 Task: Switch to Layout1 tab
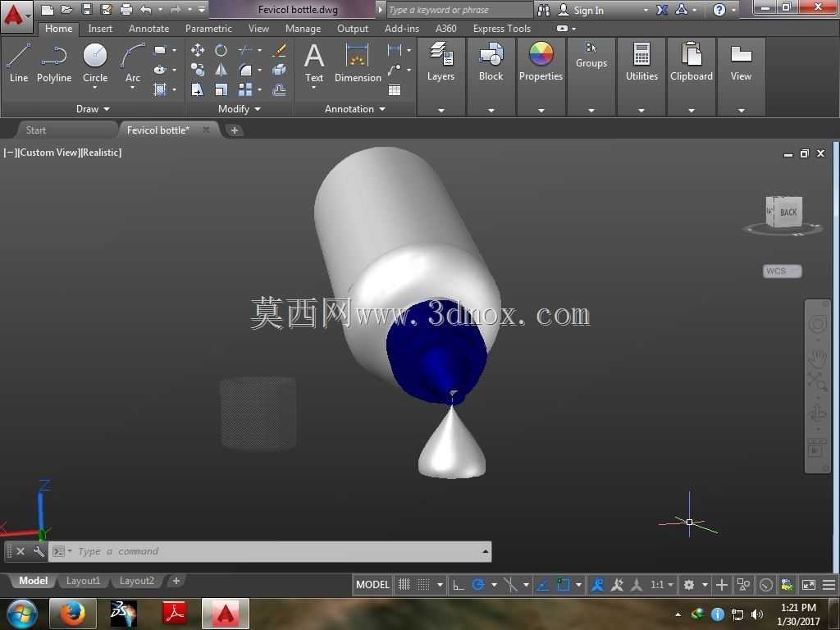[83, 581]
